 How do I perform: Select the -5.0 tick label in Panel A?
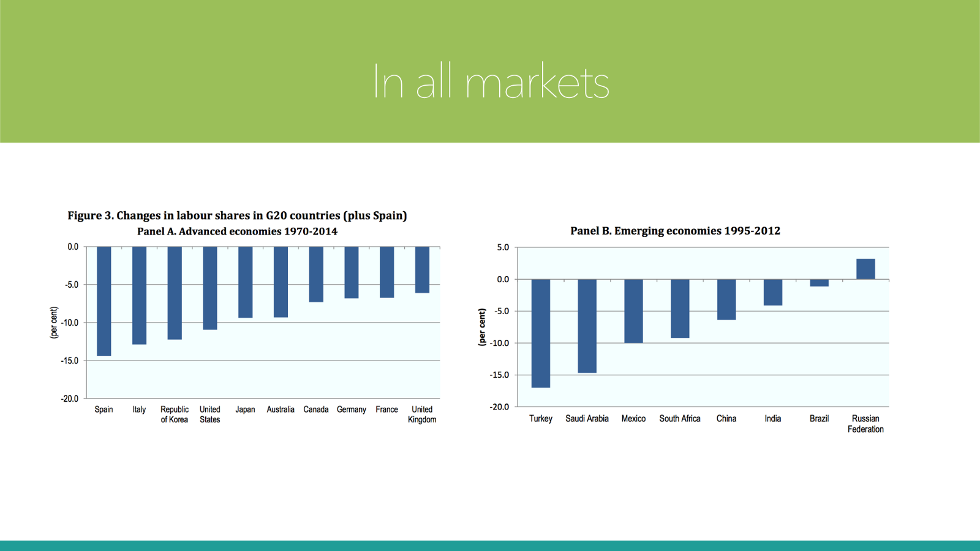click(x=72, y=285)
